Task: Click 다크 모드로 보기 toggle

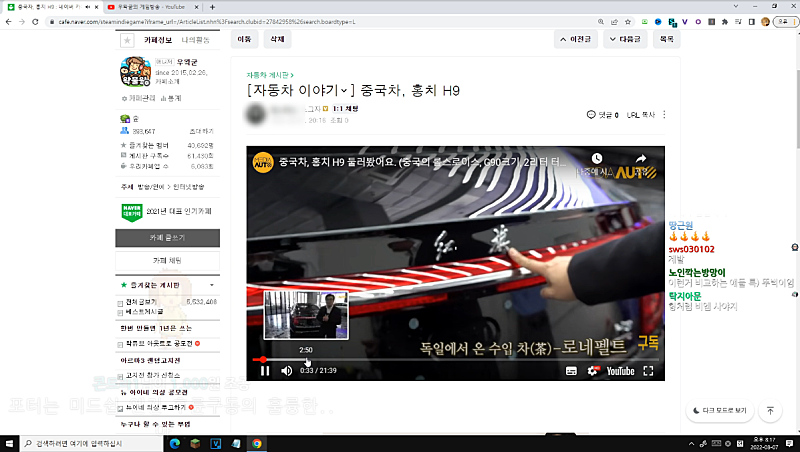Action: coord(720,411)
